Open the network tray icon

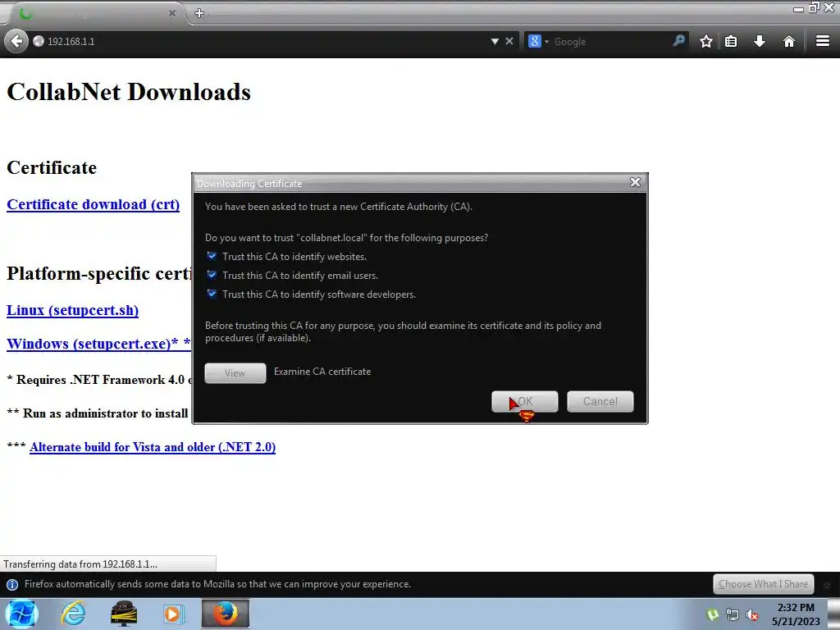point(733,615)
